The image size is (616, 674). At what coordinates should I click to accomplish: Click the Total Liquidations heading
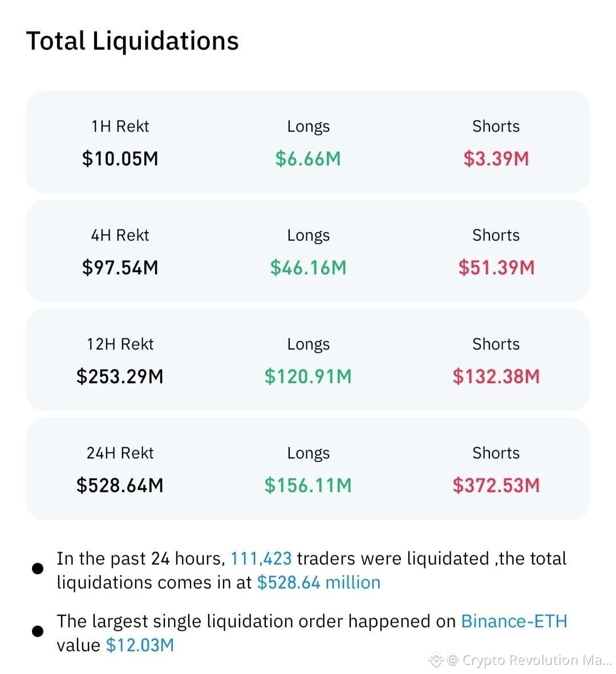(x=132, y=41)
